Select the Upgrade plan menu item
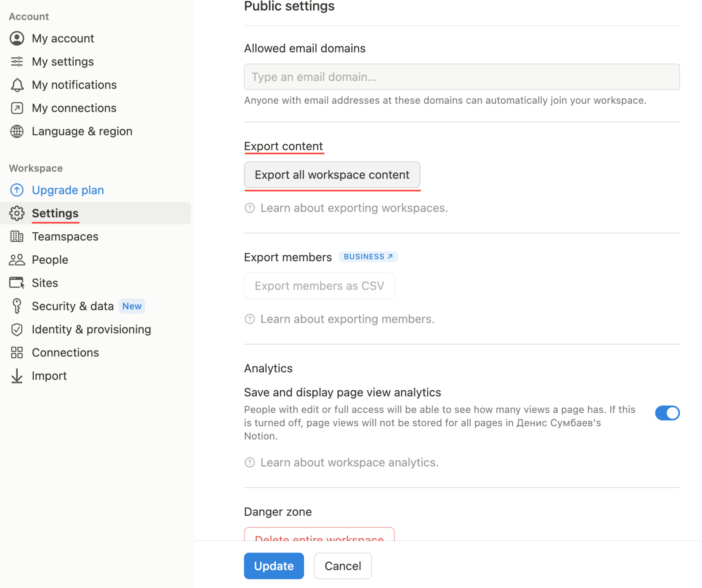This screenshot has width=702, height=588. click(x=68, y=190)
